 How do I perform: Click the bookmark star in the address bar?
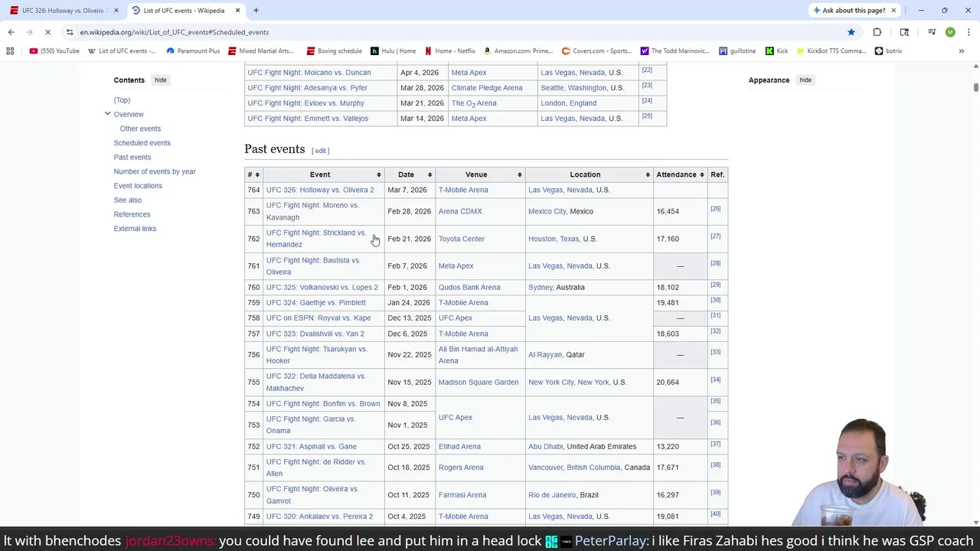(x=851, y=32)
